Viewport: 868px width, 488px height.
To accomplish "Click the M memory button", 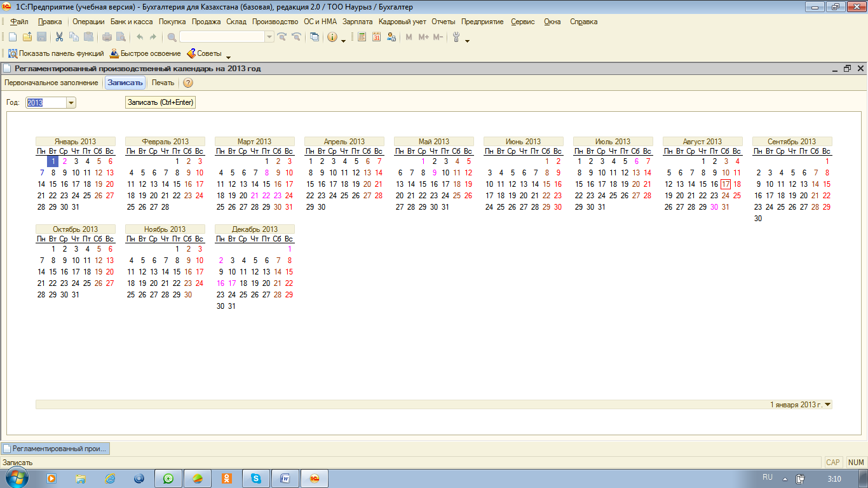I will point(409,37).
